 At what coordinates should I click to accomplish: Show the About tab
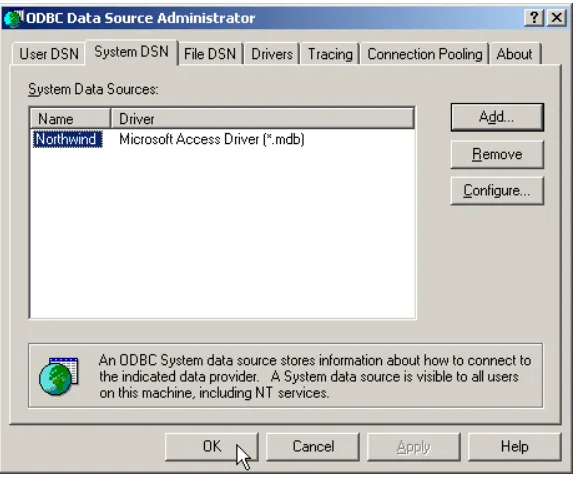(x=514, y=54)
